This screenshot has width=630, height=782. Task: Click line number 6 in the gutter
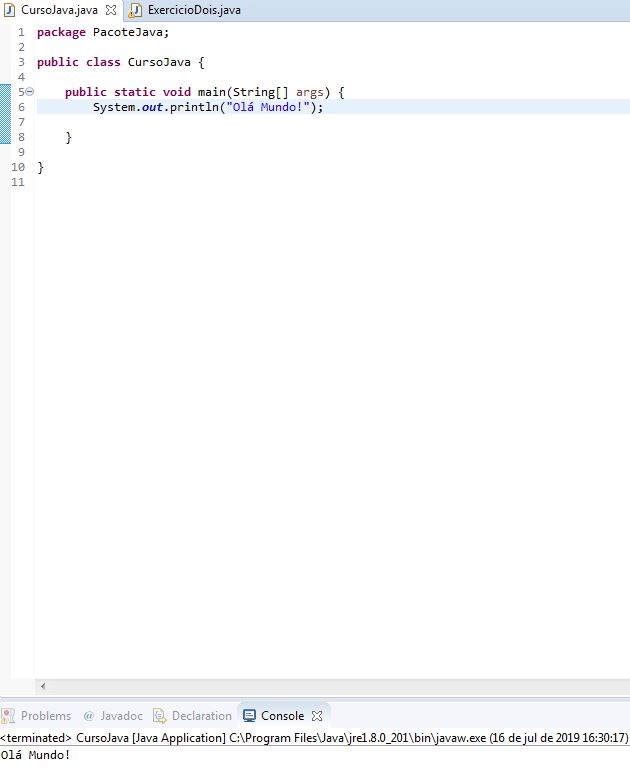point(21,107)
